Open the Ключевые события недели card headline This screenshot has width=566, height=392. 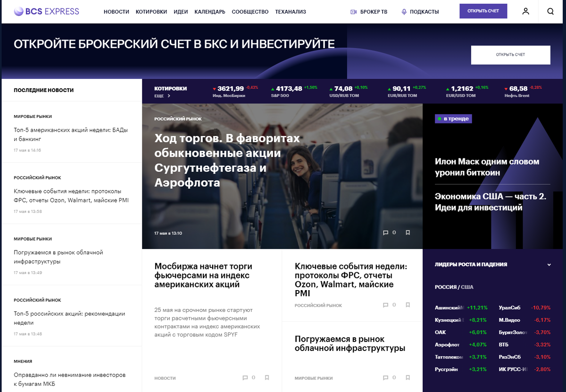tap(351, 280)
